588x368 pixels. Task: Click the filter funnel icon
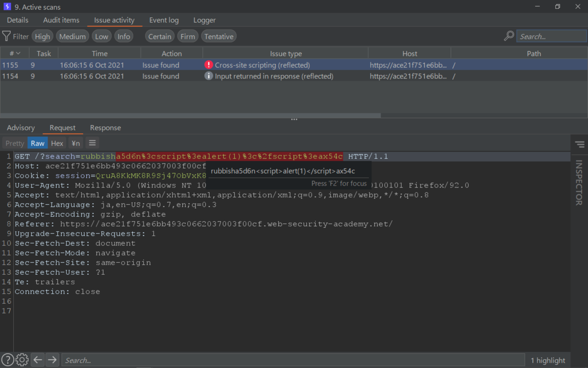[x=6, y=36]
